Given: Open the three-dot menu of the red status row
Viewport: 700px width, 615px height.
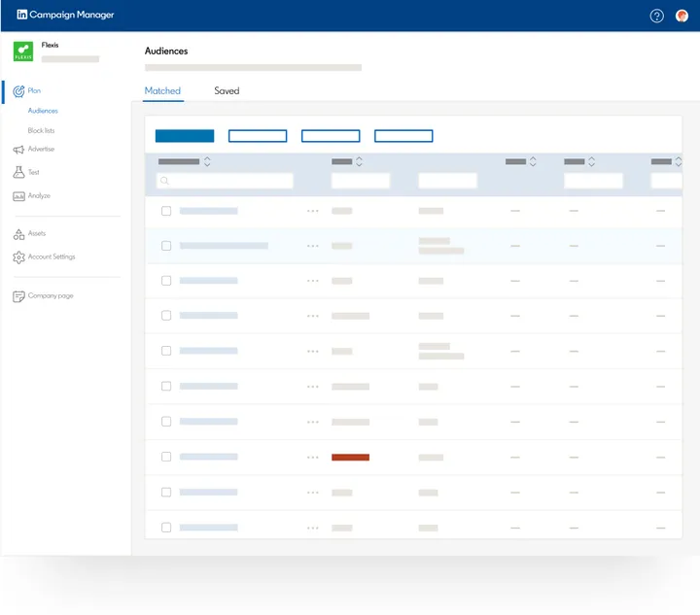Looking at the screenshot, I should 312,458.
